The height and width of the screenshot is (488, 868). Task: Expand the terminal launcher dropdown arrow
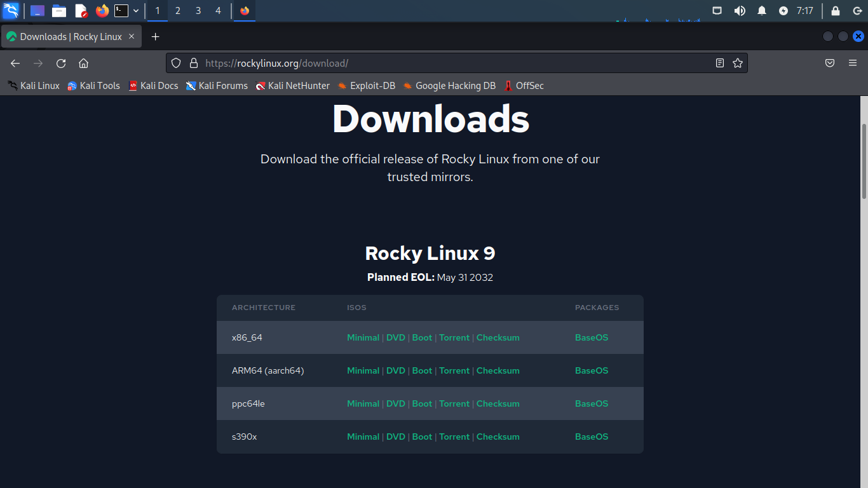pos(136,11)
